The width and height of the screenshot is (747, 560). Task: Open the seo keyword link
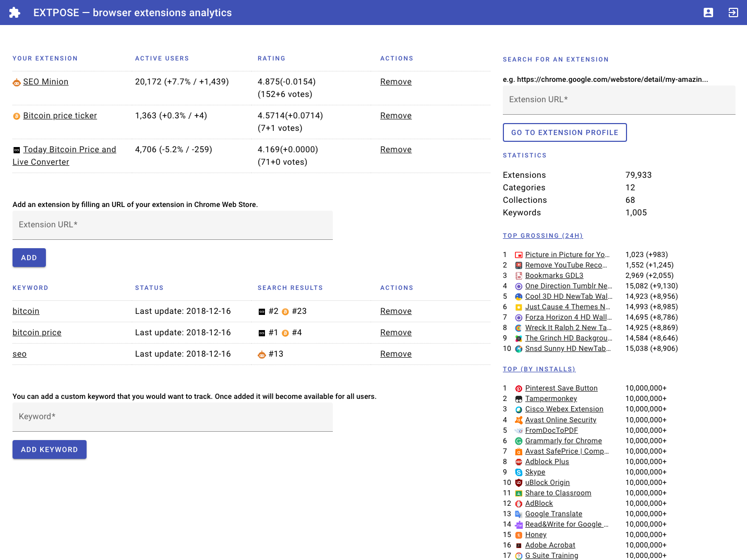click(19, 354)
